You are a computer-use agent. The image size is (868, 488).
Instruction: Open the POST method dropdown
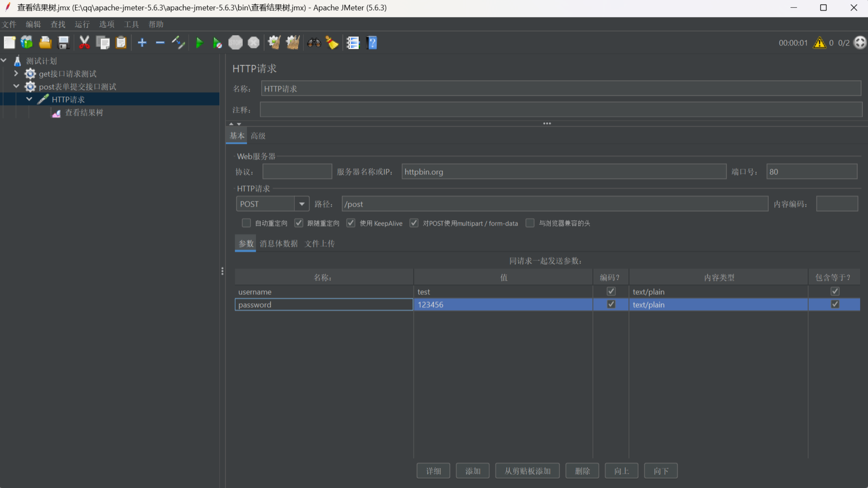[x=302, y=204]
